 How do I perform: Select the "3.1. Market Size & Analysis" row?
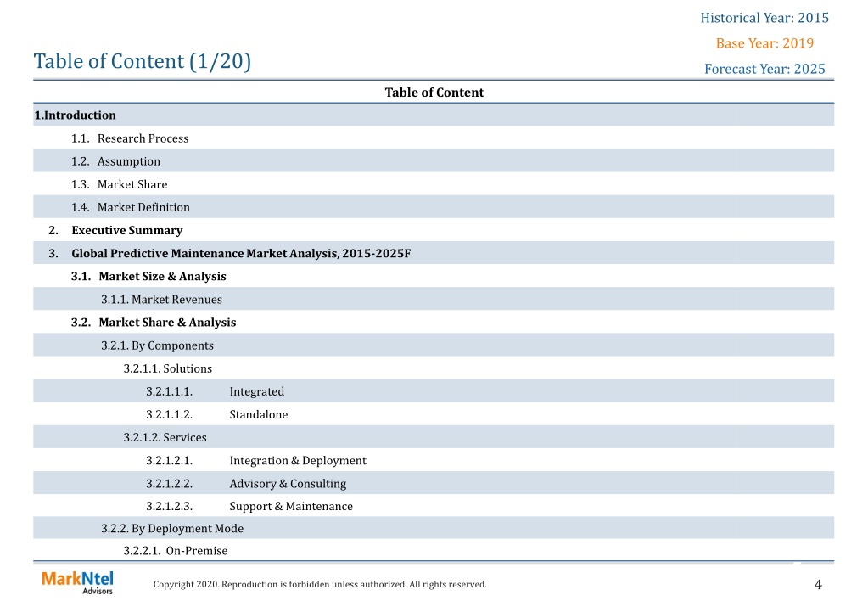[x=434, y=276]
